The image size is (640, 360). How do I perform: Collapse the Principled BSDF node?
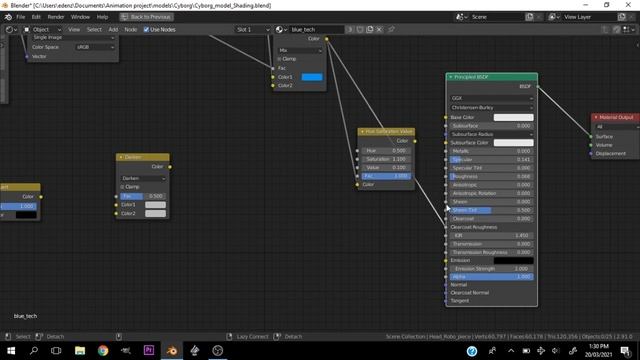[x=451, y=77]
